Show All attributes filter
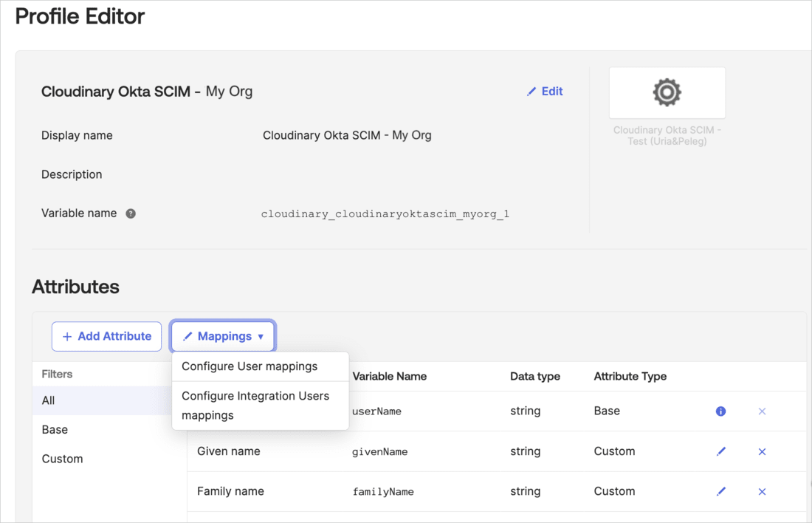The height and width of the screenshot is (523, 812). (x=102, y=400)
